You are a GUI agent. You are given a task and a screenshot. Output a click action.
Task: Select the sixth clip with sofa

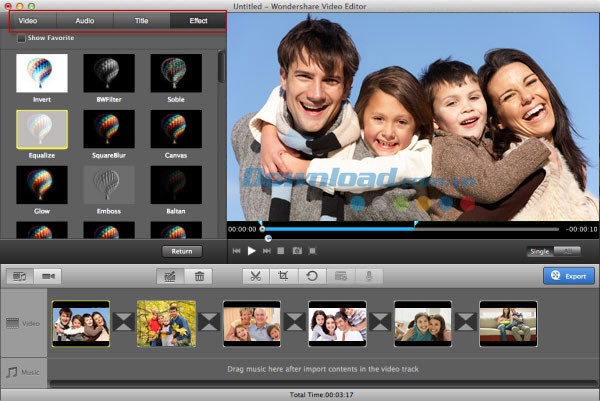[x=508, y=324]
